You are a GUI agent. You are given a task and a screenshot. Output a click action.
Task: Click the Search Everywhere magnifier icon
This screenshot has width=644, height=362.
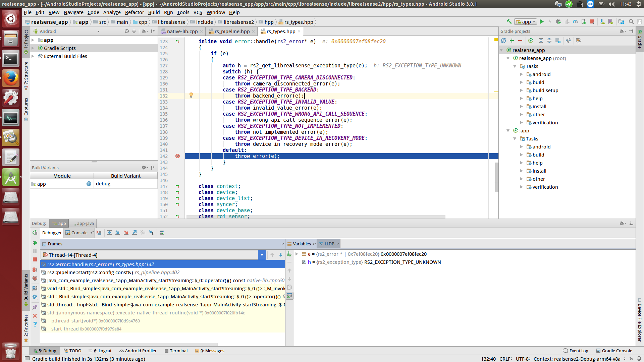coord(632,21)
